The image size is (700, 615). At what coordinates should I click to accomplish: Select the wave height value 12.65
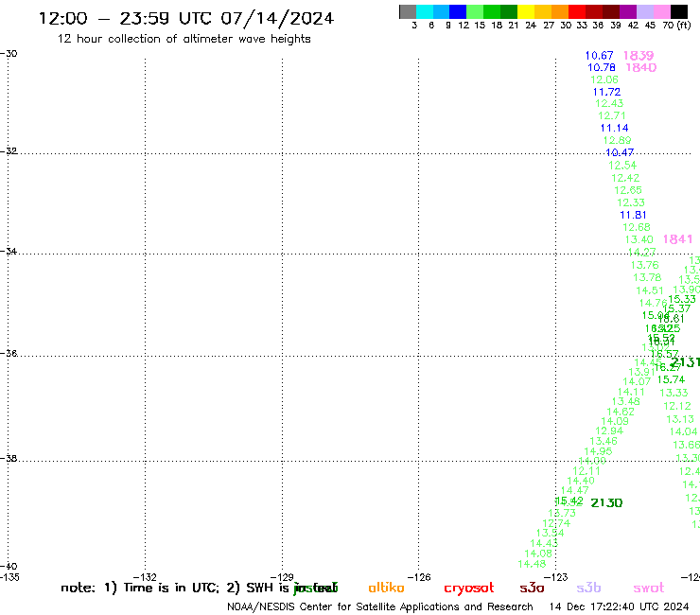[x=628, y=190]
